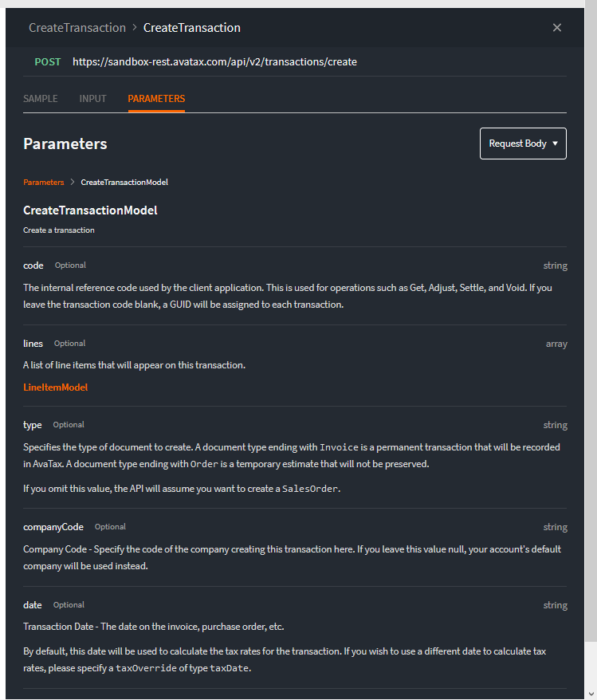Click the breadcrumb chevron next to CreateTransaction
597x700 pixels.
pos(135,28)
